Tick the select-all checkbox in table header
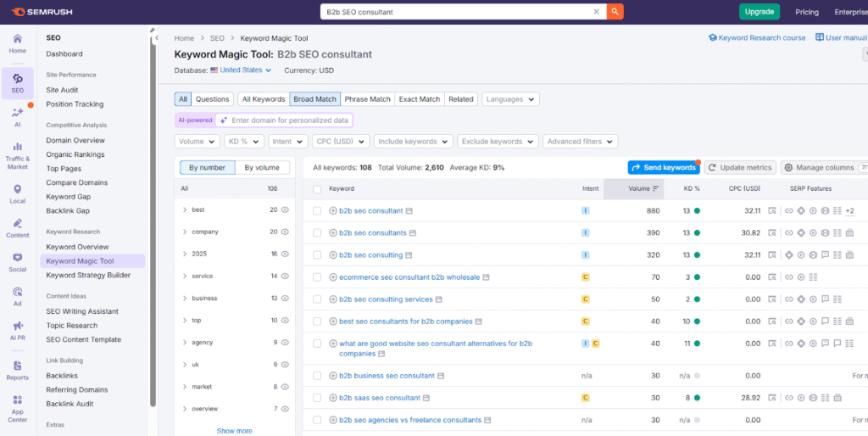This screenshot has width=868, height=436. tap(317, 188)
